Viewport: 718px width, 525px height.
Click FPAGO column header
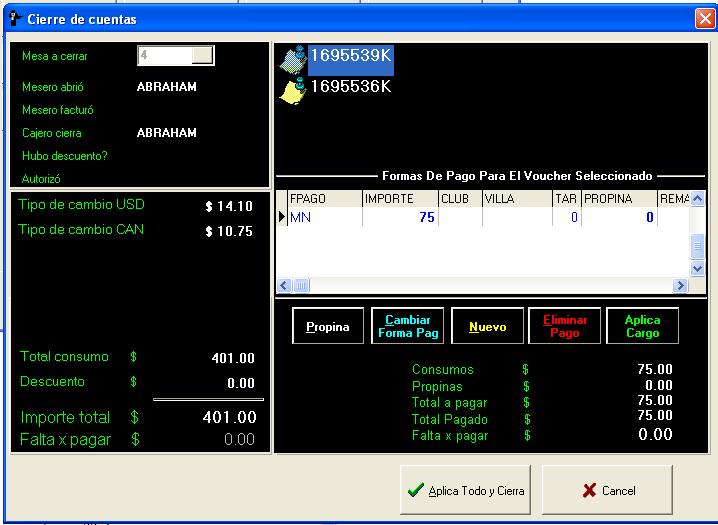click(x=325, y=199)
